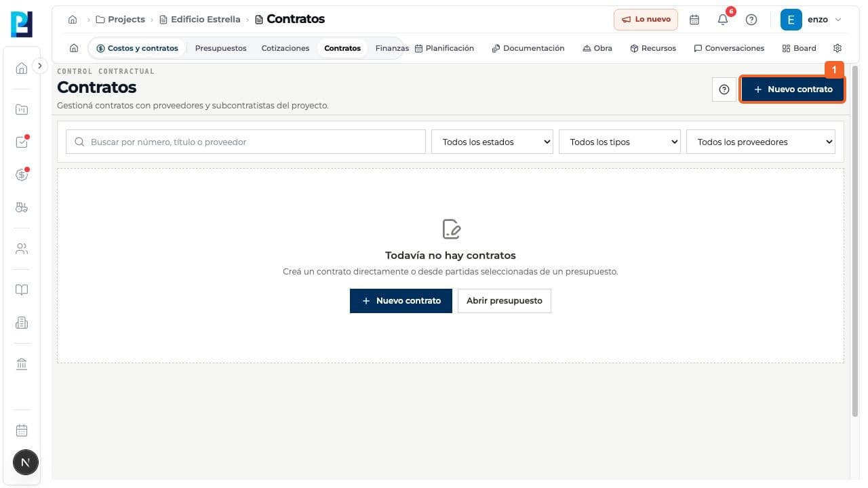Open the dollar coin icon in the sidebar

22,175
